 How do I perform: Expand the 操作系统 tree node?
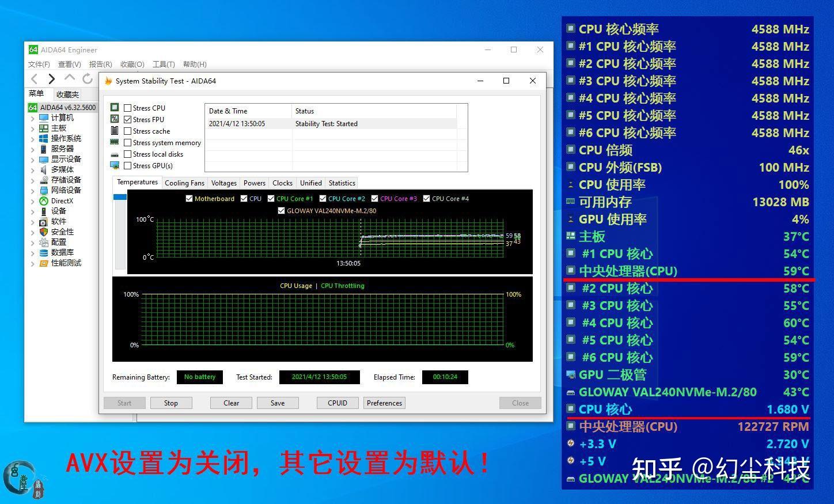[x=32, y=139]
